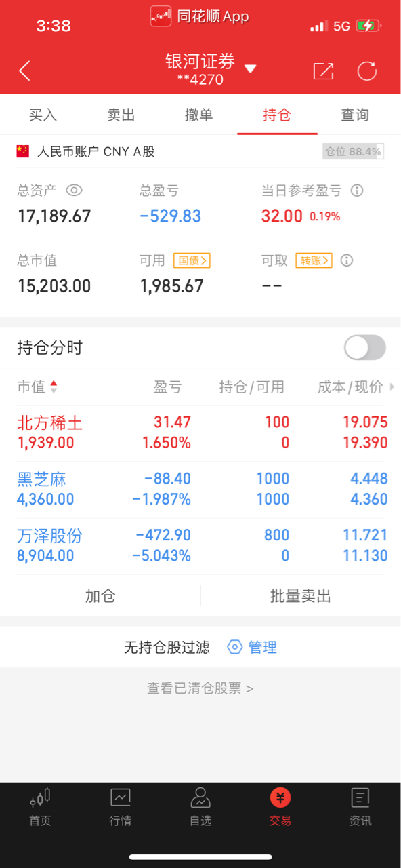The height and width of the screenshot is (868, 401).
Task: Tap 国债 link next to 可用
Action: click(x=192, y=260)
